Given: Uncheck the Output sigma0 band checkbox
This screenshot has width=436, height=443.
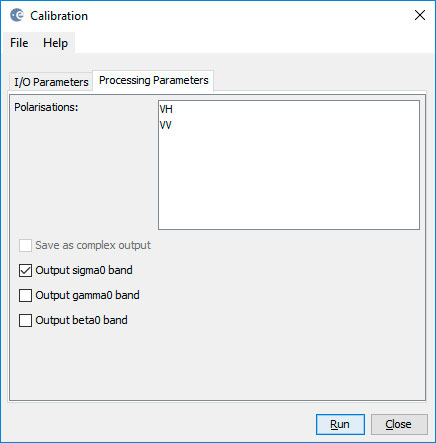Looking at the screenshot, I should tap(25, 270).
